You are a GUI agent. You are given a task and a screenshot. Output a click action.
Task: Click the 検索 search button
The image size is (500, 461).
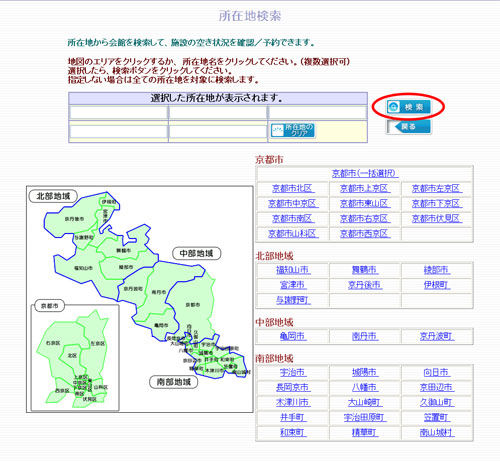coord(409,107)
